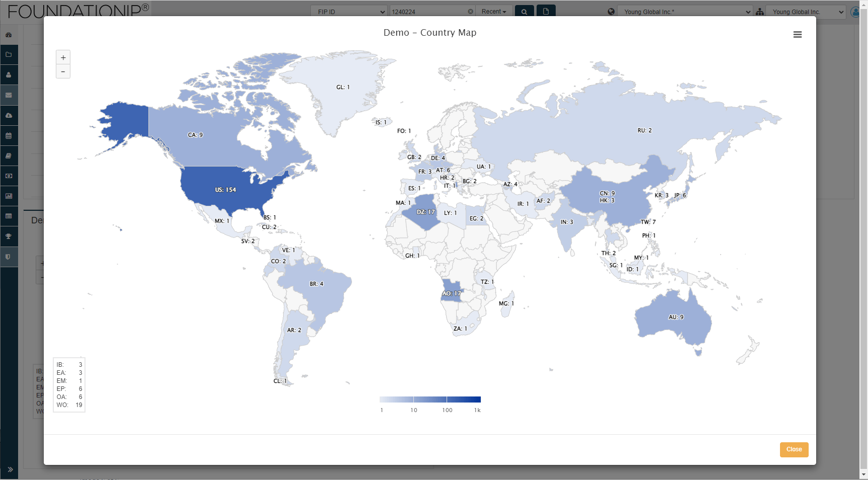This screenshot has width=868, height=480.
Task: Open the money bill icon in sidebar
Action: click(9, 176)
